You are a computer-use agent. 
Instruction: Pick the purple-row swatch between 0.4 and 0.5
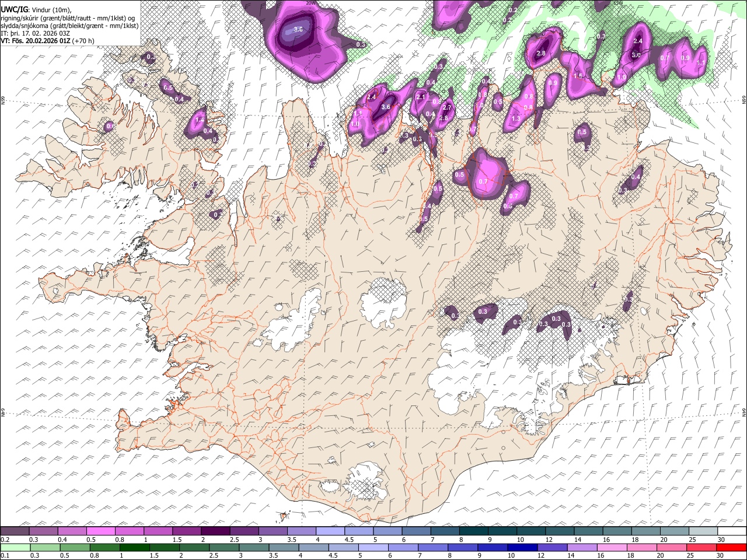click(x=72, y=531)
